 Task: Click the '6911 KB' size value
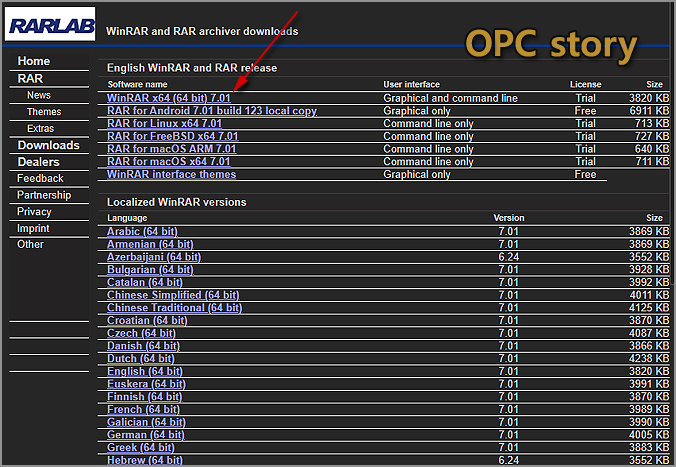click(649, 111)
